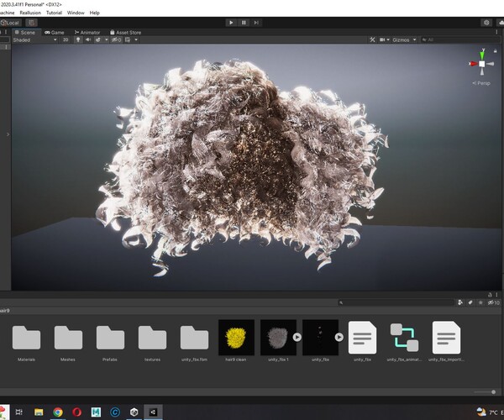Toggle grid snapping icon beside Local
504x420 pixels.
point(31,23)
